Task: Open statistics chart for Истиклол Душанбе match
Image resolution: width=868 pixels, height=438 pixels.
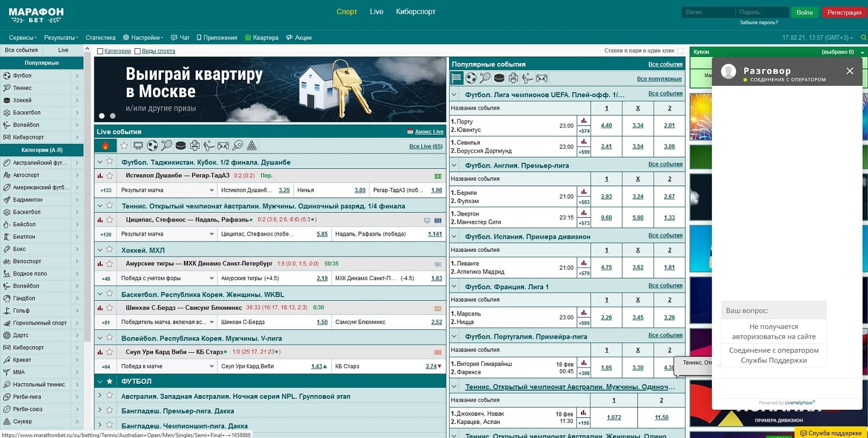Action: [x=100, y=176]
